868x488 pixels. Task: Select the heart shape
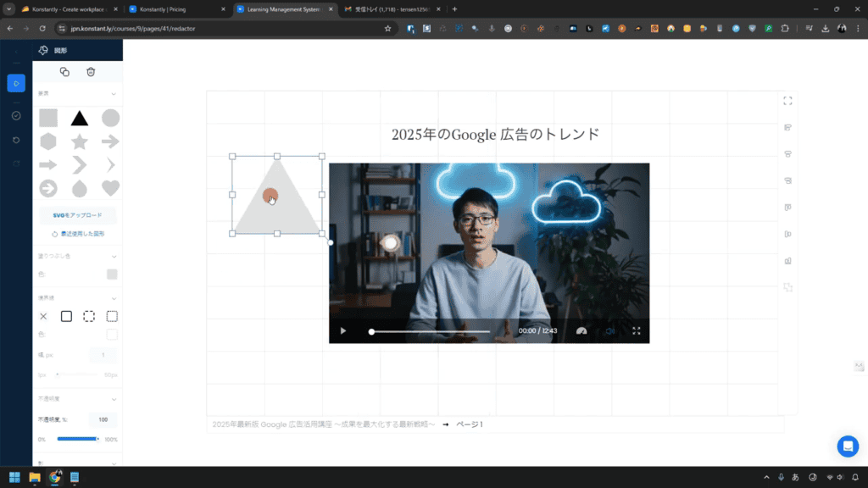click(x=110, y=188)
